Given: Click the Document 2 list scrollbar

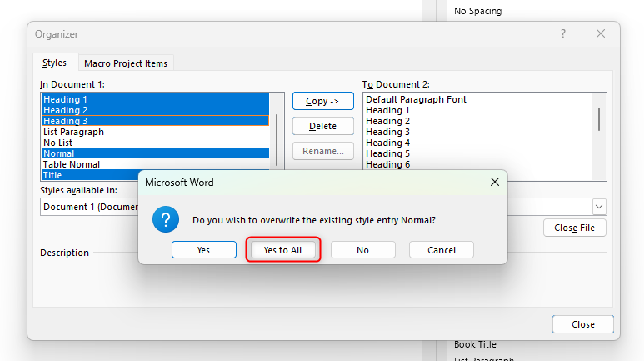Looking at the screenshot, I should (599, 121).
